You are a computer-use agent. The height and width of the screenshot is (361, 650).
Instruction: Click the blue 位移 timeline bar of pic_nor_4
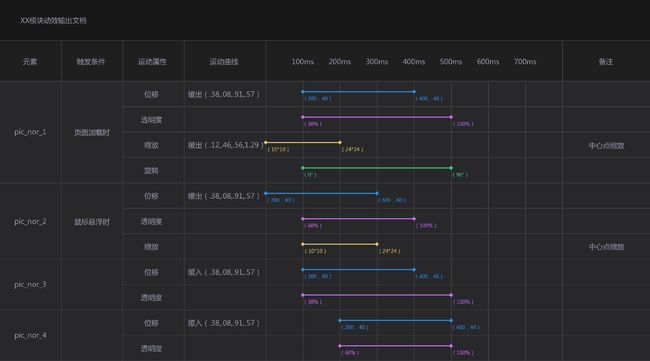point(395,320)
